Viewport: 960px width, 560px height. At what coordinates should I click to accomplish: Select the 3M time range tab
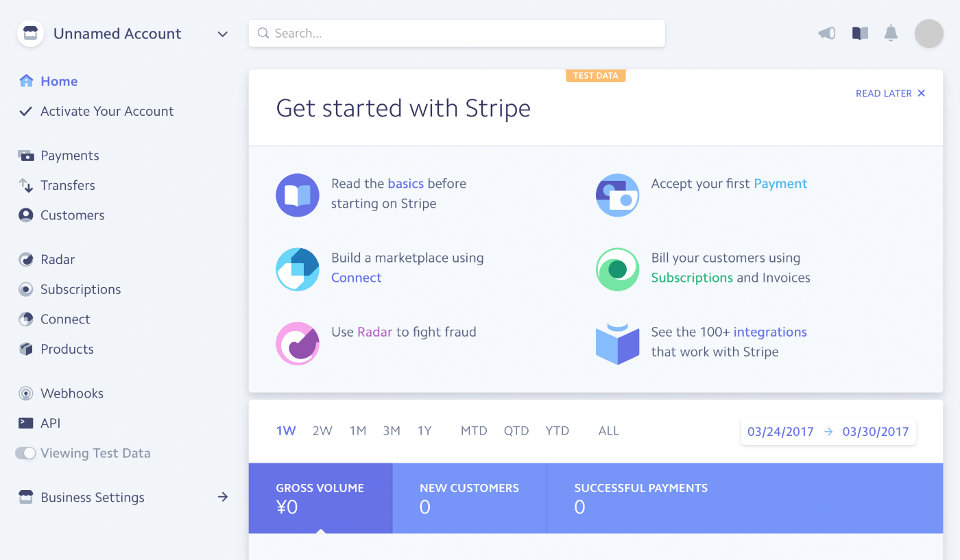coord(392,431)
